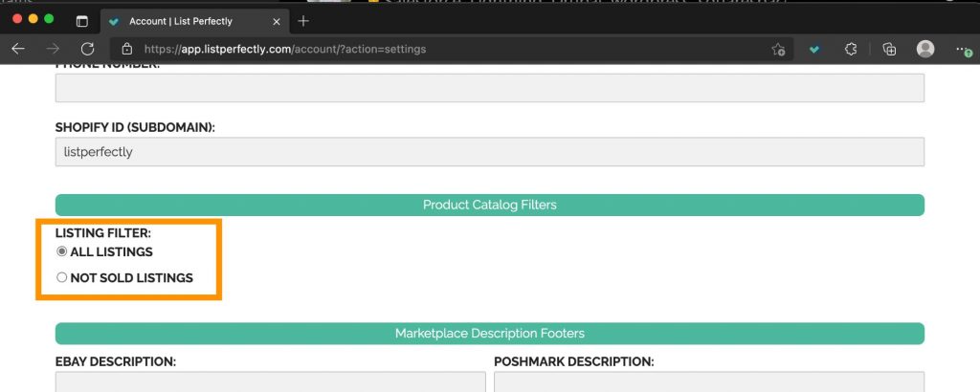Click the LISTING FILTER label
The image size is (980, 392).
click(x=103, y=233)
